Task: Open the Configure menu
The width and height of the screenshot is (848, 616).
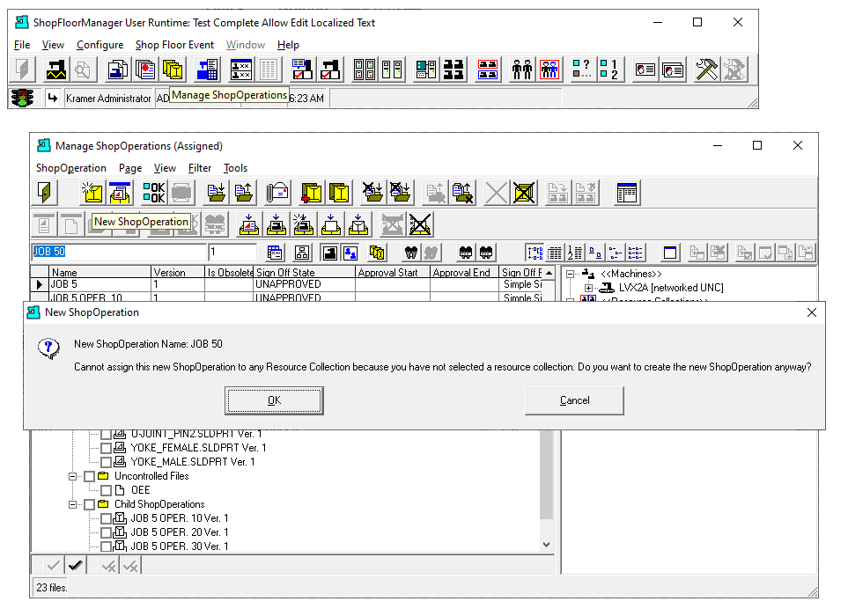Action: coord(100,45)
